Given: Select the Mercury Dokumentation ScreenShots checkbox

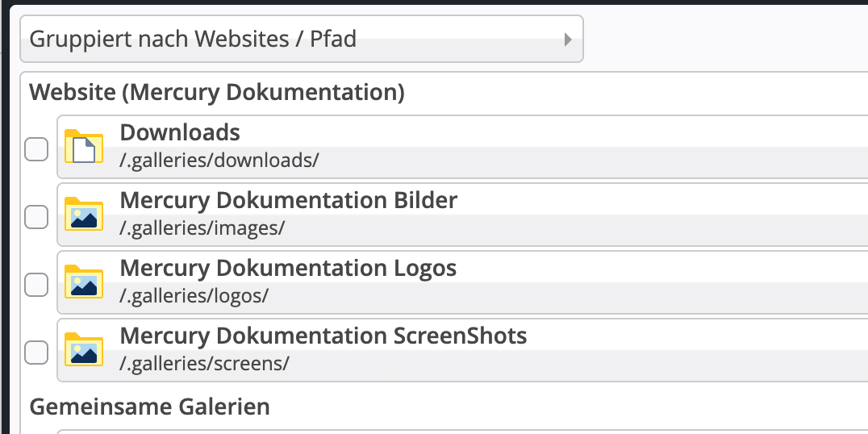Looking at the screenshot, I should [x=36, y=353].
